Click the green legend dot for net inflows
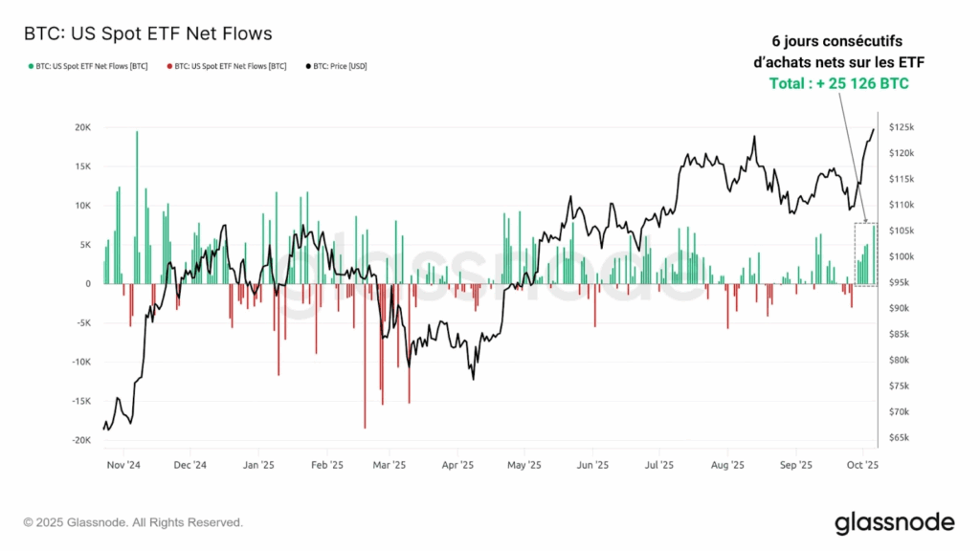This screenshot has height=551, width=980. point(30,66)
